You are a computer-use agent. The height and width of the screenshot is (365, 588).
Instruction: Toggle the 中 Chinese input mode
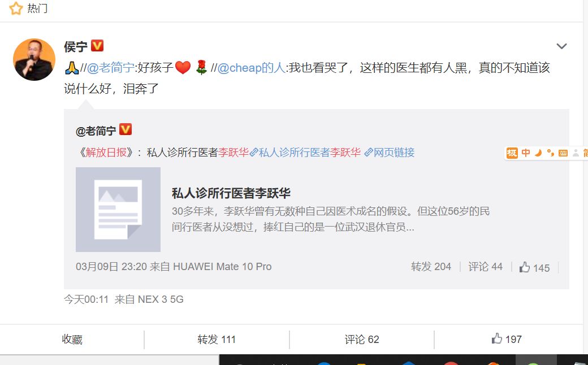[x=526, y=153]
